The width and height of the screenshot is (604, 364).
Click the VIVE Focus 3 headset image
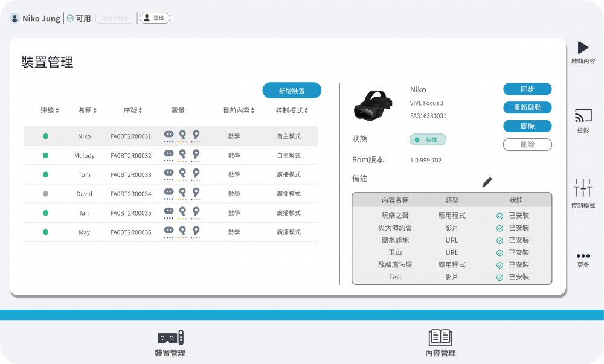[374, 104]
